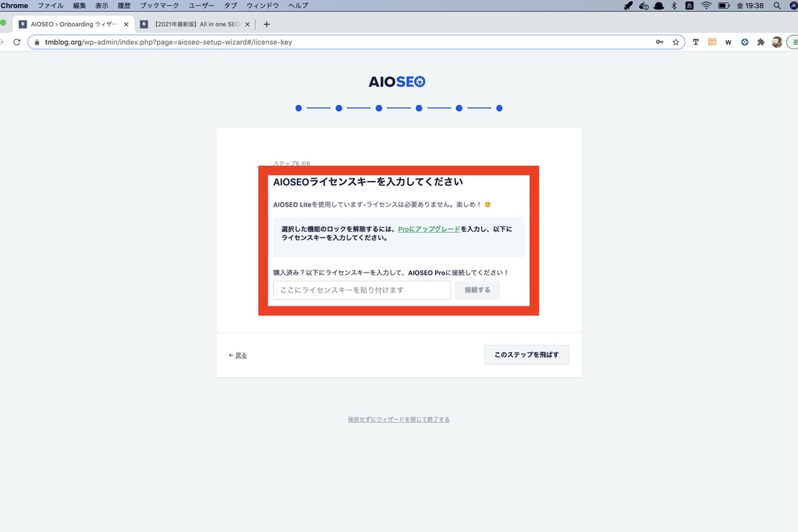Click the address bar URL
Image resolution: width=798 pixels, height=532 pixels.
click(168, 43)
